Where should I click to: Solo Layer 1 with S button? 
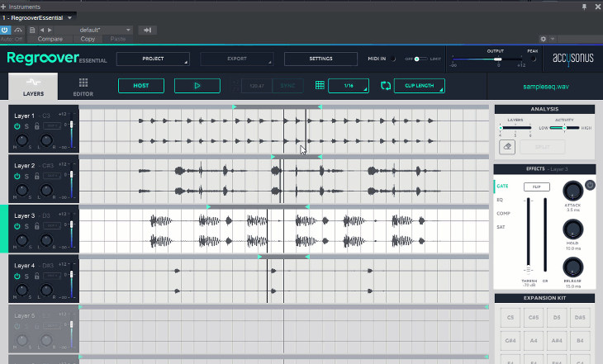pyautogui.click(x=26, y=126)
